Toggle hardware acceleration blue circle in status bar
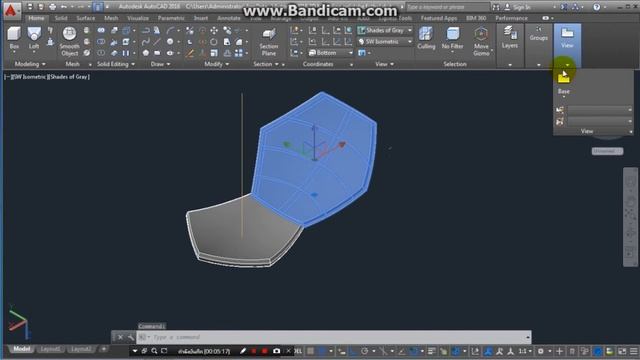Screen dimensions: 640x360 598,351
